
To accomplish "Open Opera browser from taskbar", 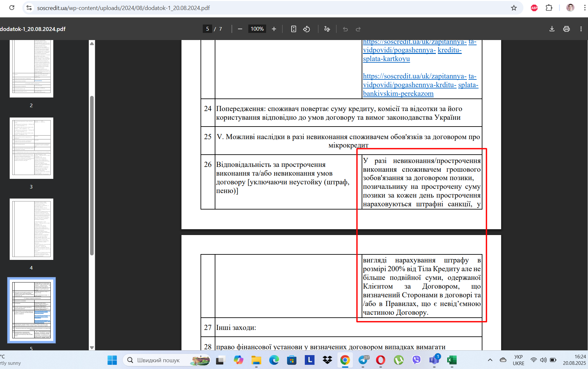I will coord(381,360).
